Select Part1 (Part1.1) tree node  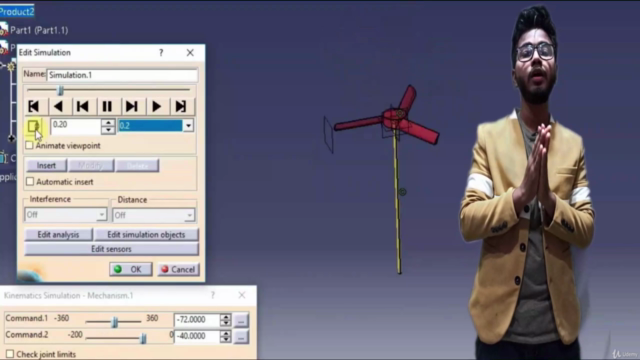point(39,30)
